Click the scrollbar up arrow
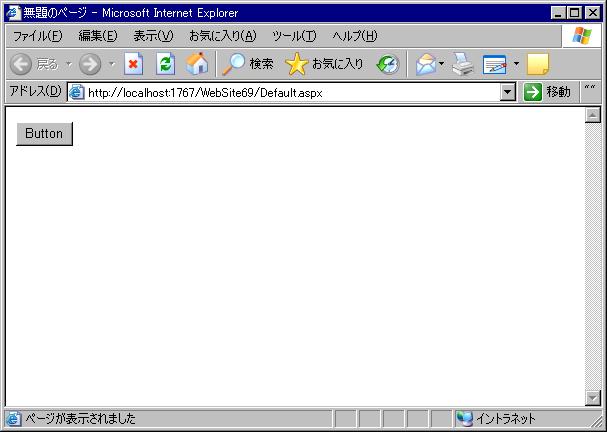 pos(593,115)
